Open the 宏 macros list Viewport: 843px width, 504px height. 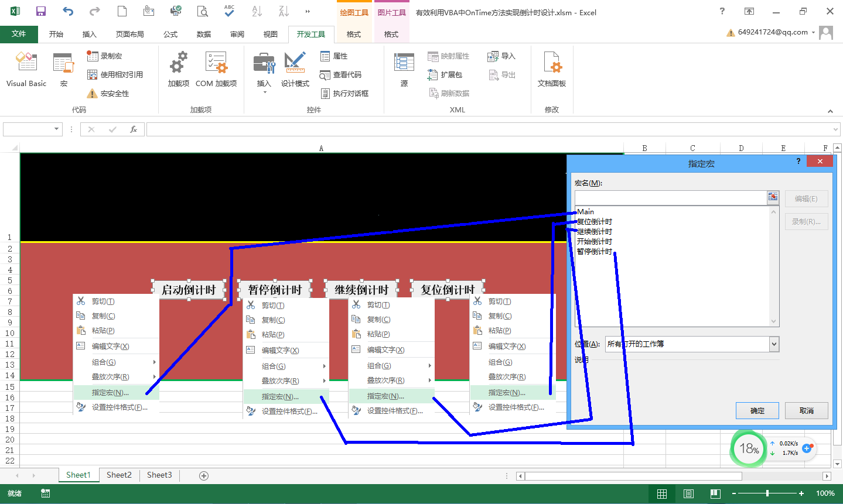coord(63,69)
